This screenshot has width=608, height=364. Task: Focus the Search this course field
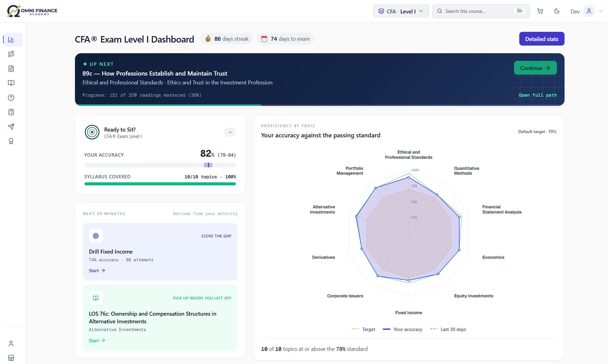pos(481,11)
